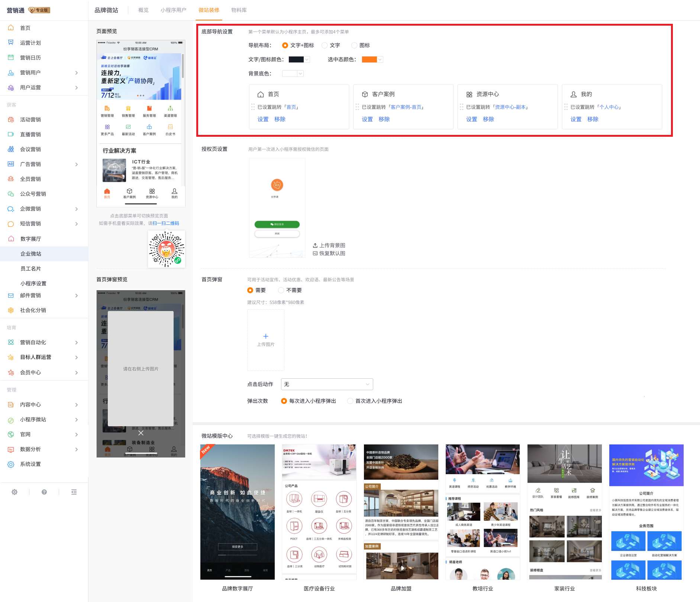
Task: Choose 不需要 for the homepage popup
Action: tap(281, 290)
